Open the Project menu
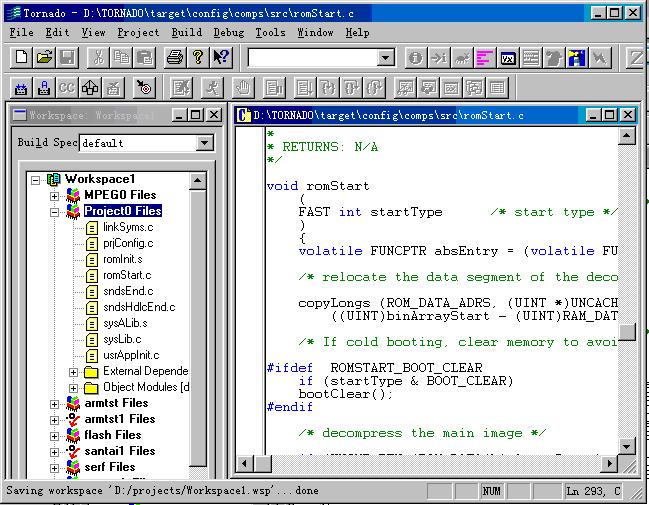This screenshot has width=649, height=505. pyautogui.click(x=138, y=32)
